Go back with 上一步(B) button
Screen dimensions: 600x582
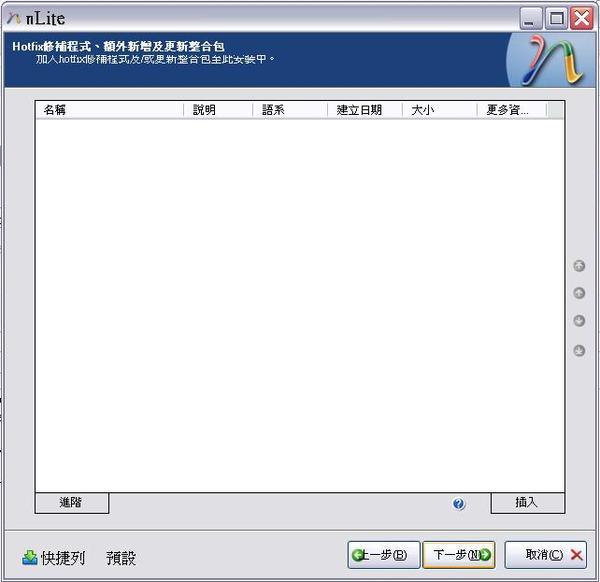[x=384, y=554]
